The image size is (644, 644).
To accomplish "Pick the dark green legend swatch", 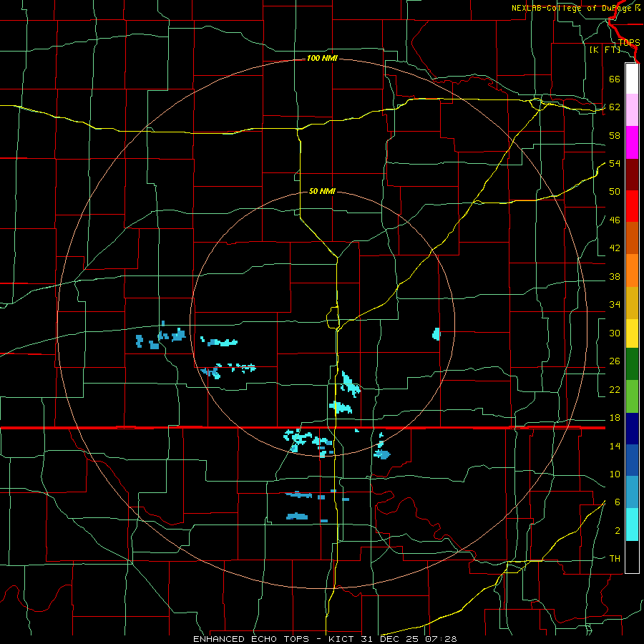I will [632, 365].
